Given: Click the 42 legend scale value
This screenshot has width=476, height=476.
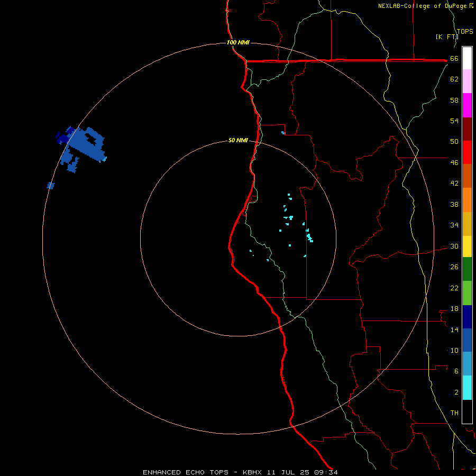Looking at the screenshot, I should coord(454,184).
